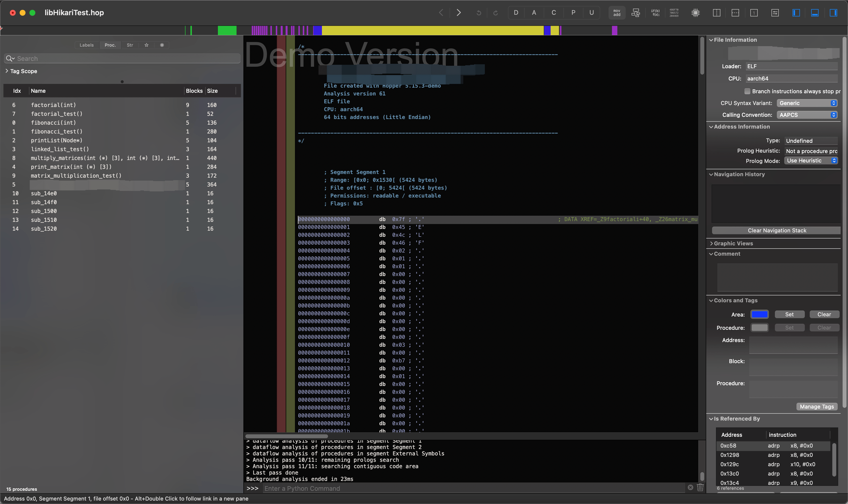Switch to the Labels tab
The width and height of the screenshot is (848, 504).
(x=87, y=45)
